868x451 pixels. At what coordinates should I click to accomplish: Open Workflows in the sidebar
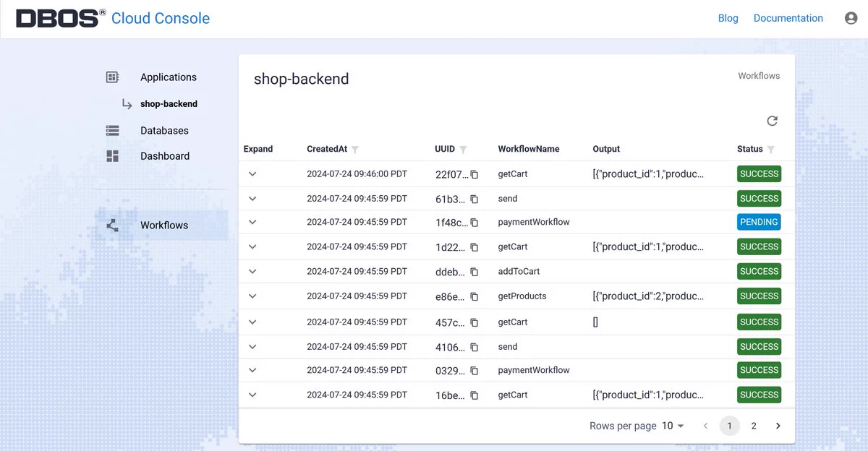click(164, 225)
